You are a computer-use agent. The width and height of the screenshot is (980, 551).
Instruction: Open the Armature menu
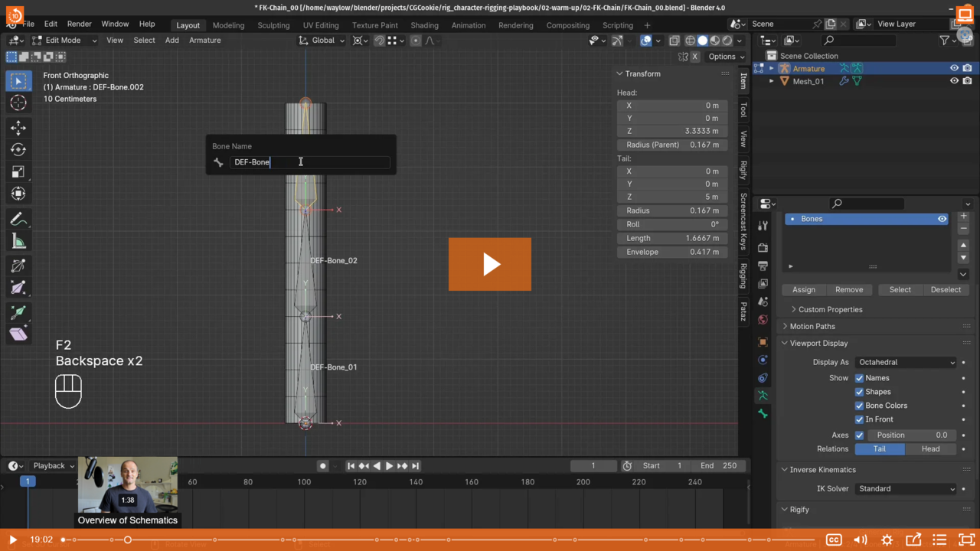[x=204, y=40]
